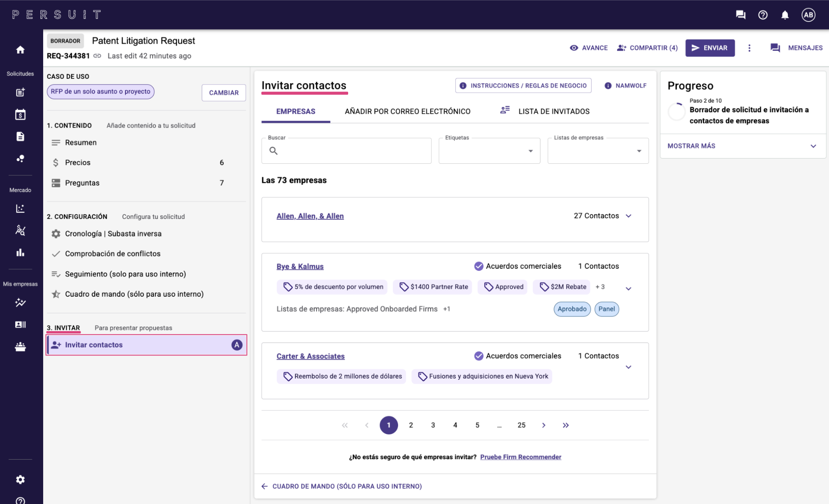Go to page 2 of companies

[x=411, y=425]
